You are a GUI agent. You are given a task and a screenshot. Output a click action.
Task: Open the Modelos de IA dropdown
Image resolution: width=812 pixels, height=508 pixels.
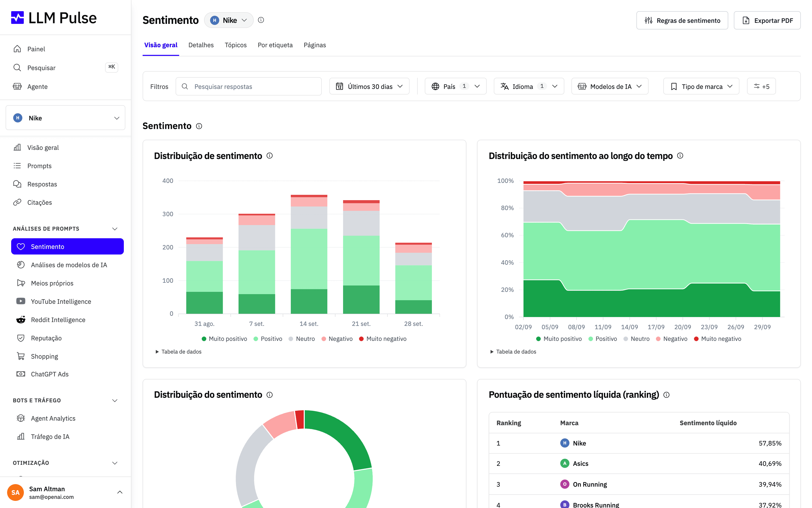coord(610,86)
